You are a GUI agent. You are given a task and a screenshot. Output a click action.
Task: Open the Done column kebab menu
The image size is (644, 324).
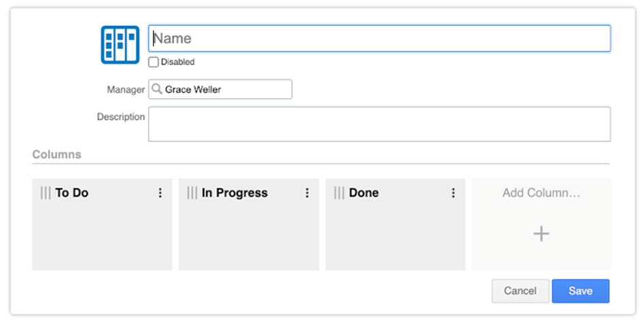click(x=453, y=193)
